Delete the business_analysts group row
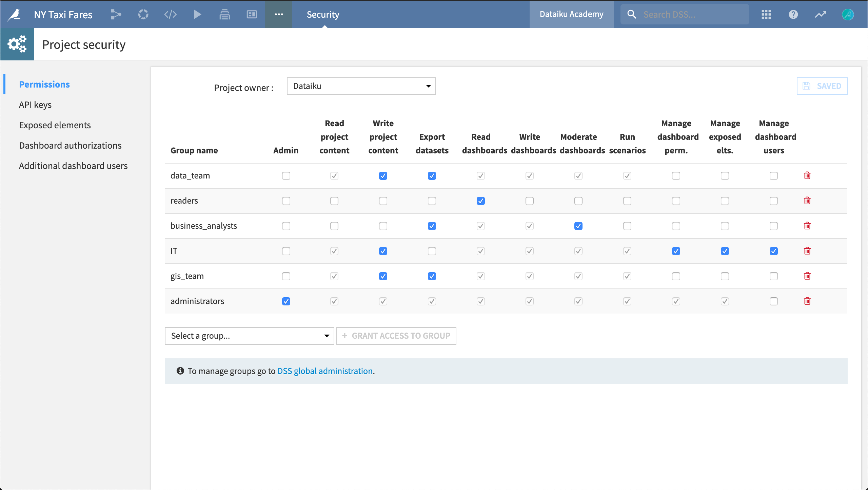The image size is (868, 490). coord(807,226)
